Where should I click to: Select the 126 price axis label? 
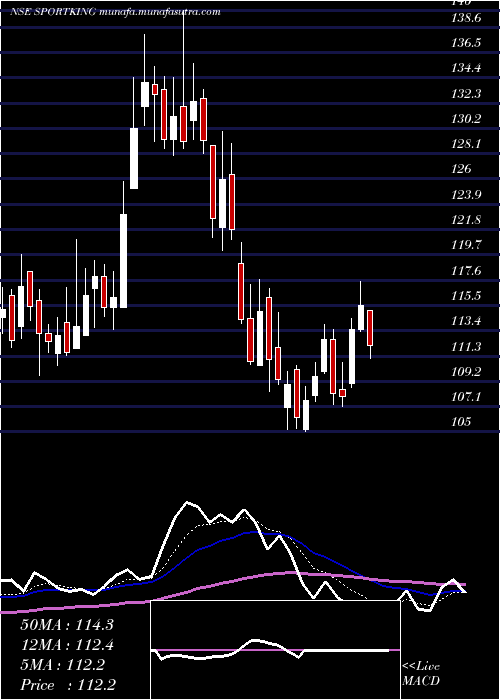(x=461, y=169)
